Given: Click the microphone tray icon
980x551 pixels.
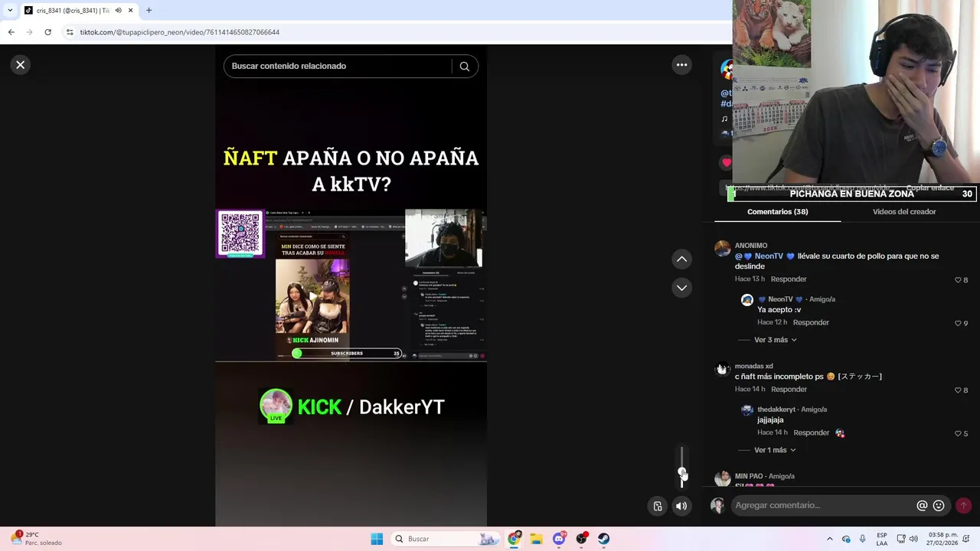Looking at the screenshot, I should click(x=863, y=539).
